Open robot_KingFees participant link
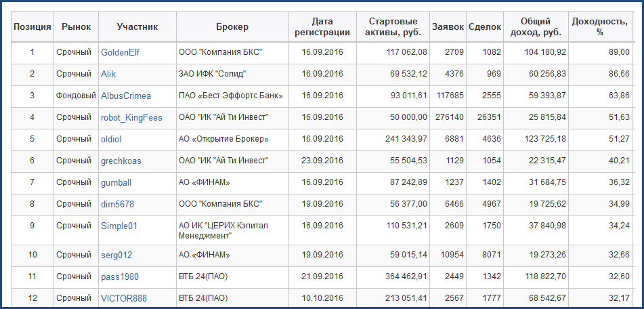Screen dimensions: 644x309 click(x=131, y=118)
